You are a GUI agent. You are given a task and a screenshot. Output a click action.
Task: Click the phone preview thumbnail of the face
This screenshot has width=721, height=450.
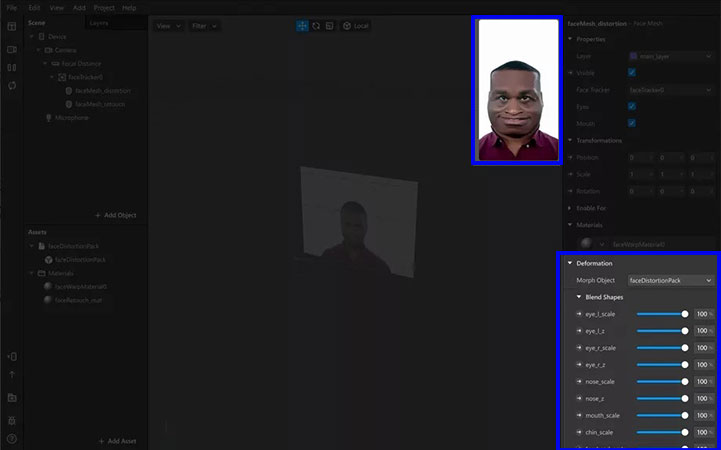[x=518, y=90]
